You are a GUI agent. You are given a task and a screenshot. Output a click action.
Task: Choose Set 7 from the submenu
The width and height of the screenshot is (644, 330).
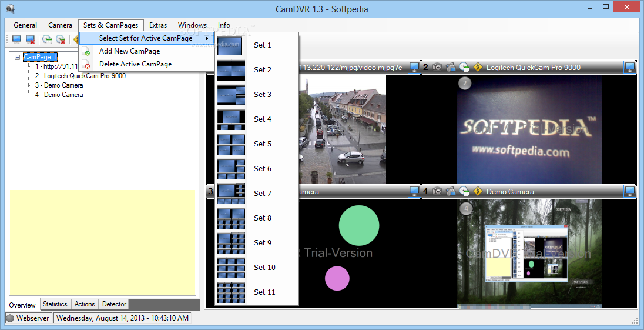click(x=257, y=193)
